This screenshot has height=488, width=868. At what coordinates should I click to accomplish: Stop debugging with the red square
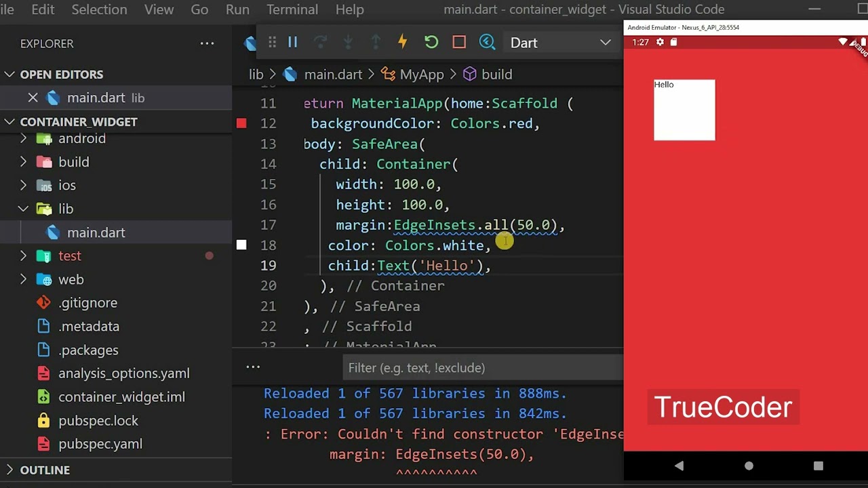pyautogui.click(x=459, y=43)
